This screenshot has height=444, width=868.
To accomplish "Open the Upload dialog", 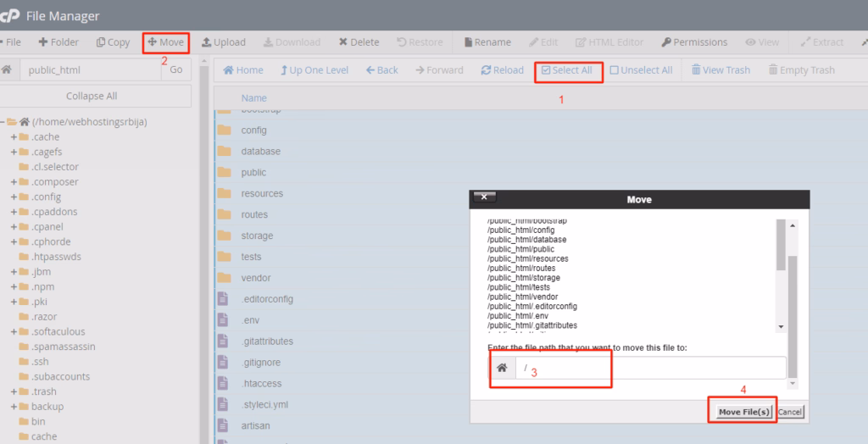I will click(x=224, y=42).
